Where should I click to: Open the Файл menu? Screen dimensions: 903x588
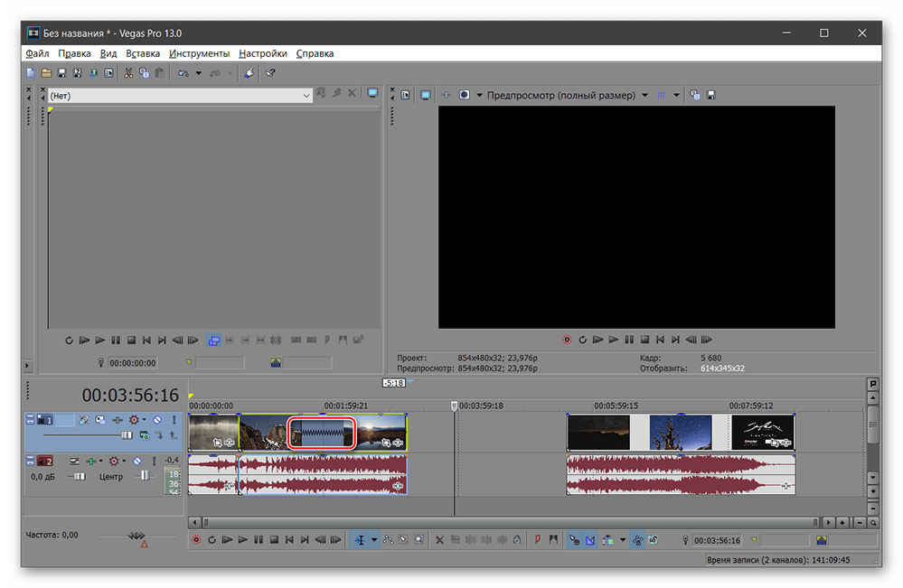click(x=37, y=53)
